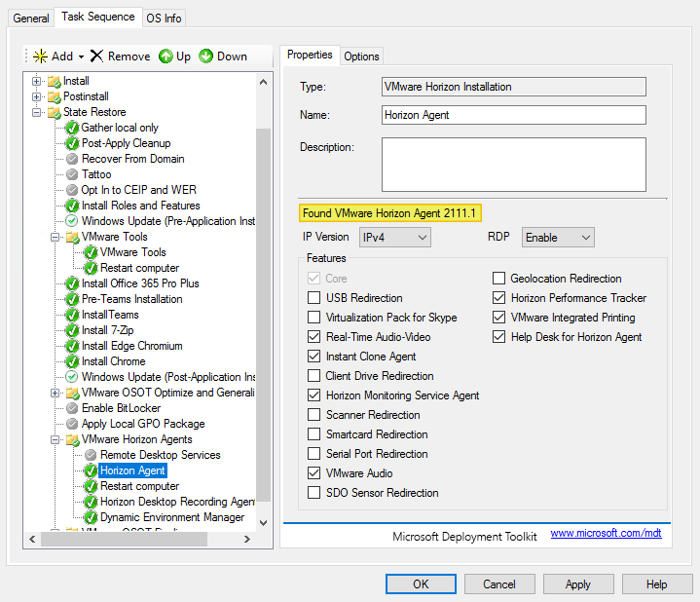Open the Options tab
This screenshot has width=700, height=602.
coord(361,56)
